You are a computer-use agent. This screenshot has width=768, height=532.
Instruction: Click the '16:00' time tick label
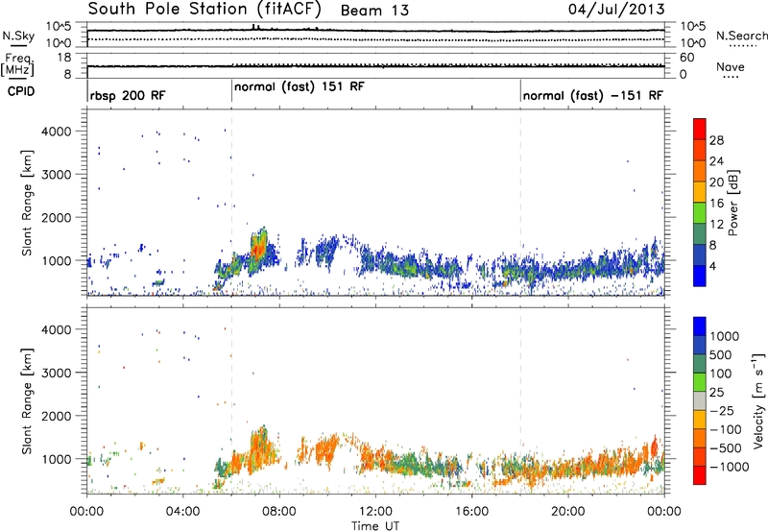pyautogui.click(x=471, y=512)
